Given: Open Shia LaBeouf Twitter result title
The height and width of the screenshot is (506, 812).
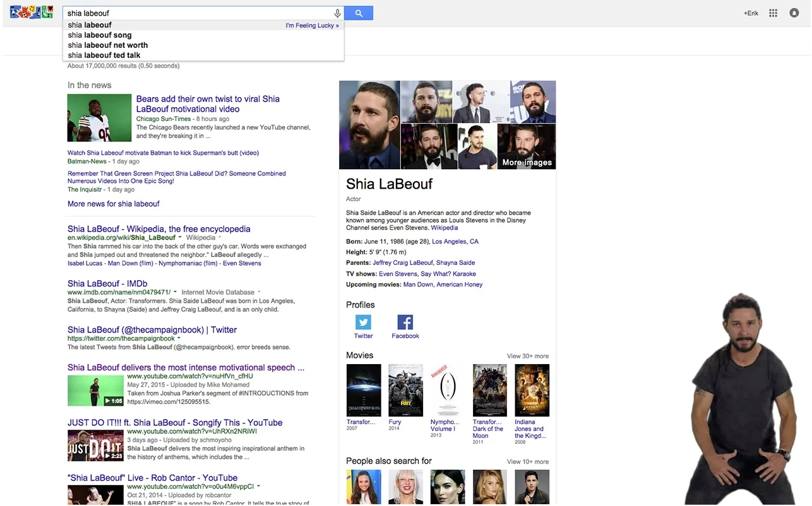Looking at the screenshot, I should (x=152, y=330).
